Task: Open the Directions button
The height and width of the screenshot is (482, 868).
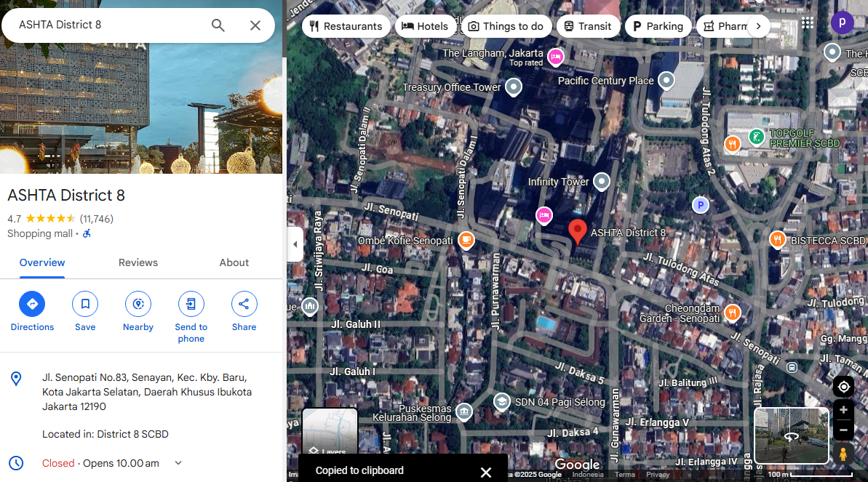Action: [32, 312]
